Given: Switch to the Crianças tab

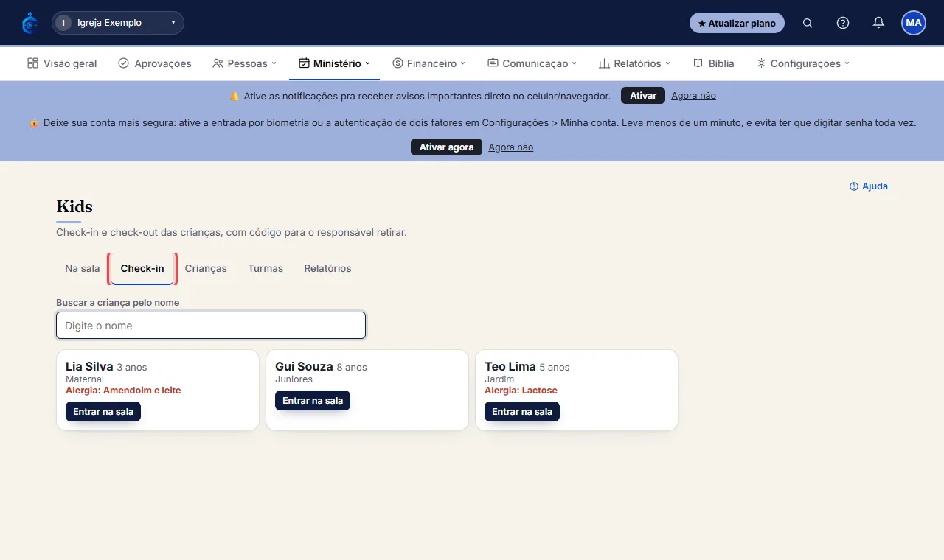Looking at the screenshot, I should point(206,268).
